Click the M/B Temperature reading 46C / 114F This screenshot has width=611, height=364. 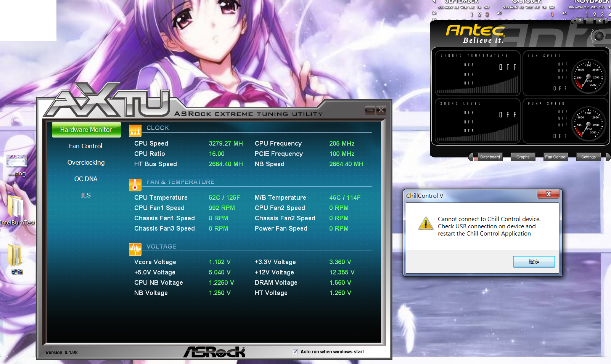coord(345,197)
